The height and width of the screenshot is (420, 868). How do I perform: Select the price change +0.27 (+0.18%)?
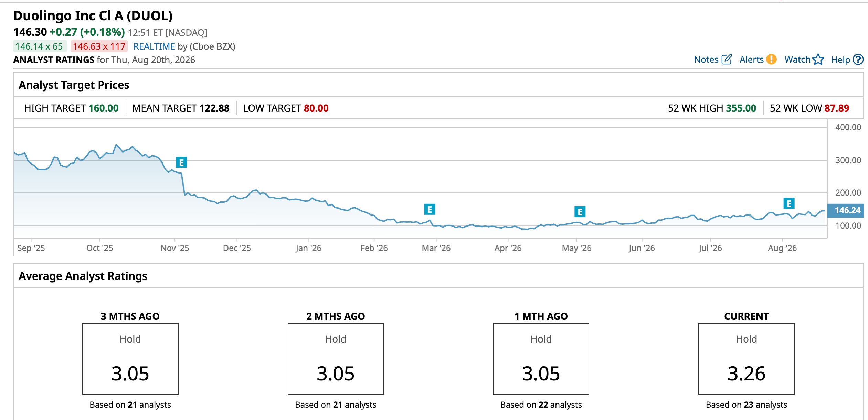[x=87, y=32]
